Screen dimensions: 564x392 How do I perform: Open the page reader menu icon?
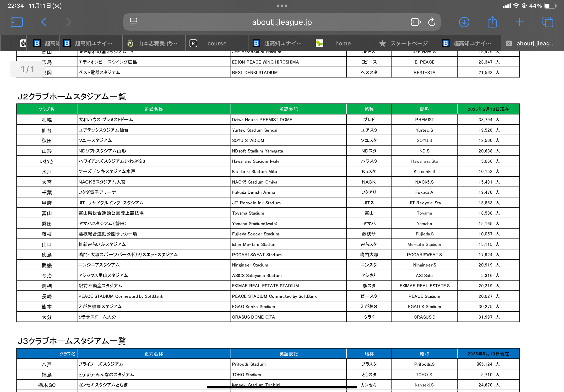click(133, 22)
